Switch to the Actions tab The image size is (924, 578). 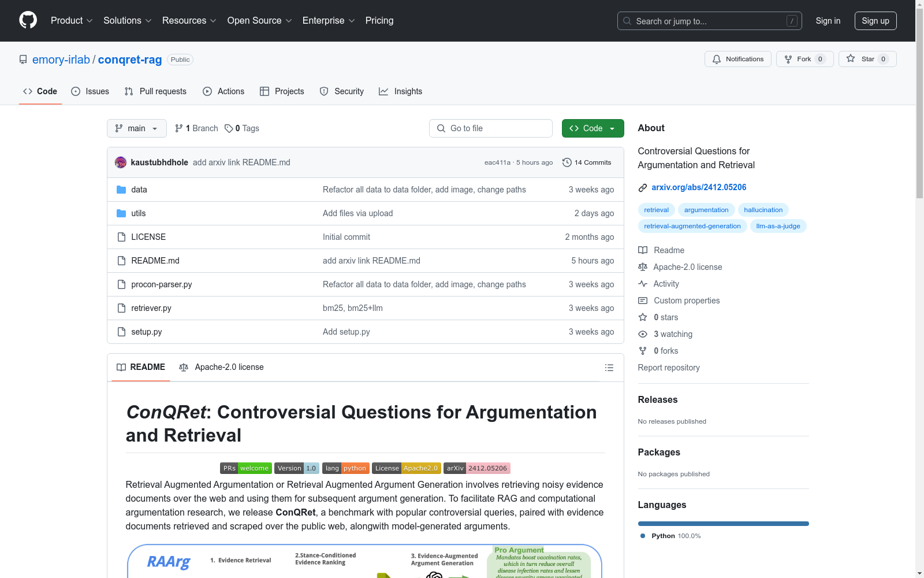[x=223, y=91]
